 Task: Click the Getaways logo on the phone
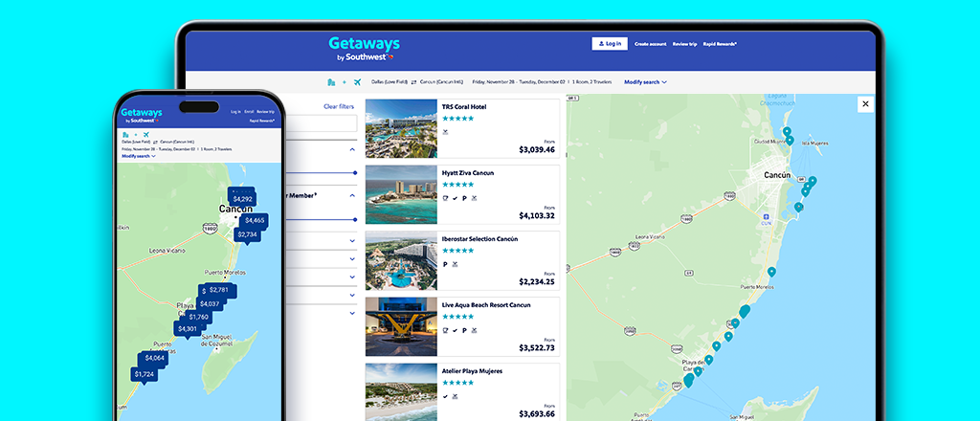click(142, 115)
